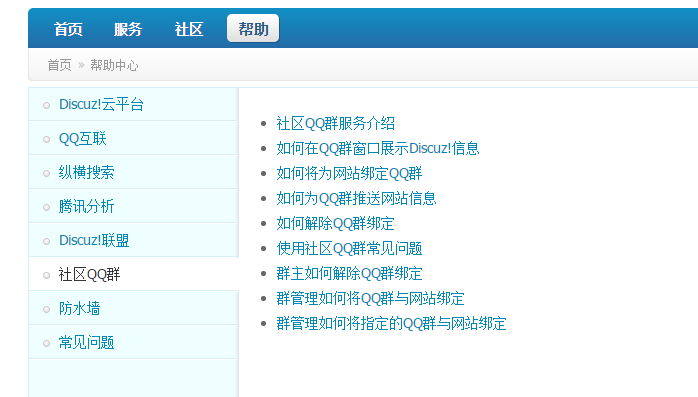Open the 如何解除QQ群绑定 article
The height and width of the screenshot is (397, 698).
pyautogui.click(x=336, y=223)
